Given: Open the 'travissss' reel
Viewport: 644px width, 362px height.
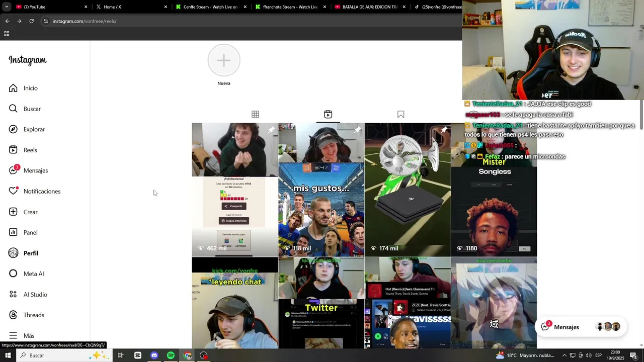Looking at the screenshot, I should 408,303.
